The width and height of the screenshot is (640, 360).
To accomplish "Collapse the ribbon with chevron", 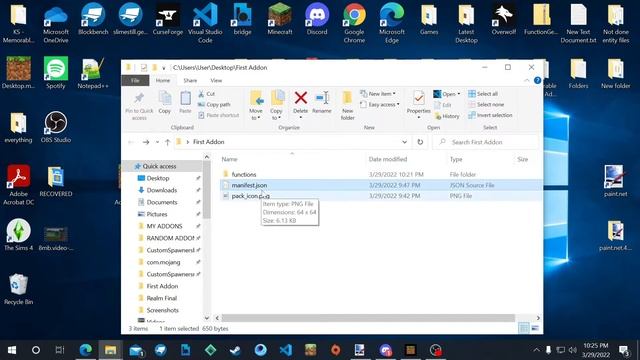I will (x=527, y=80).
